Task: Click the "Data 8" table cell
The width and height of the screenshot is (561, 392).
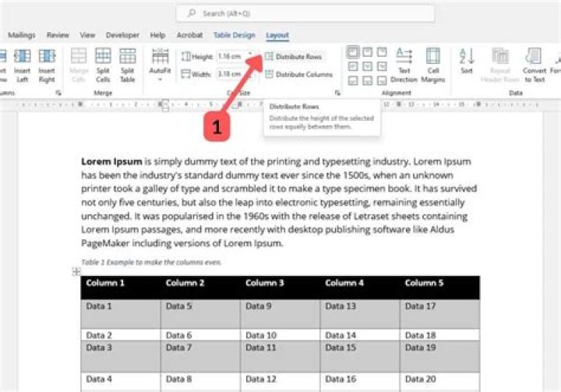Action: point(200,382)
